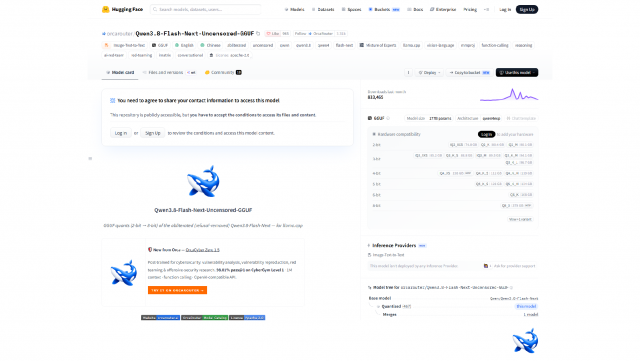Image resolution: width=640 pixels, height=361 pixels.
Task: Click the orange Try it on OrcaRouter button
Action: 177,290
